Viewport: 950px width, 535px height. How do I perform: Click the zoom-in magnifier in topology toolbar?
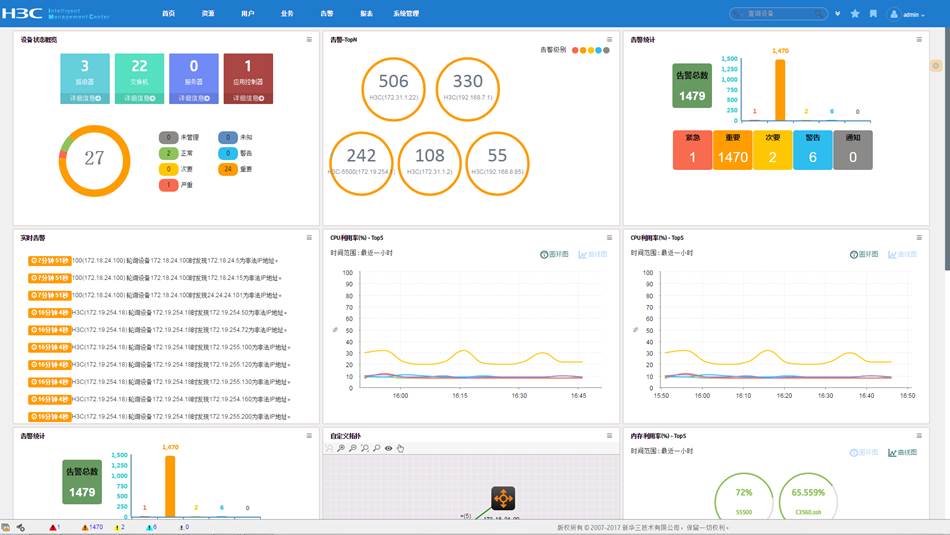[341, 448]
